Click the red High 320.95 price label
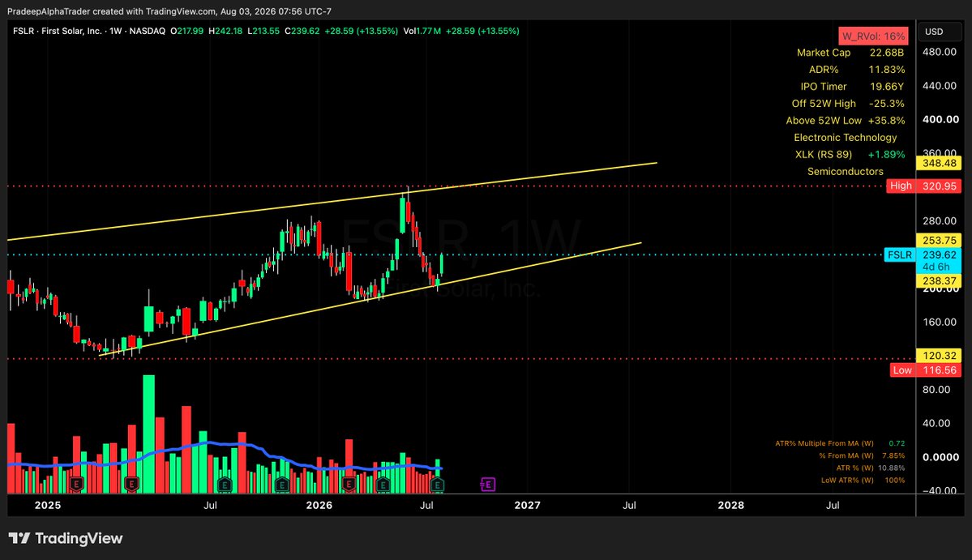 [923, 186]
